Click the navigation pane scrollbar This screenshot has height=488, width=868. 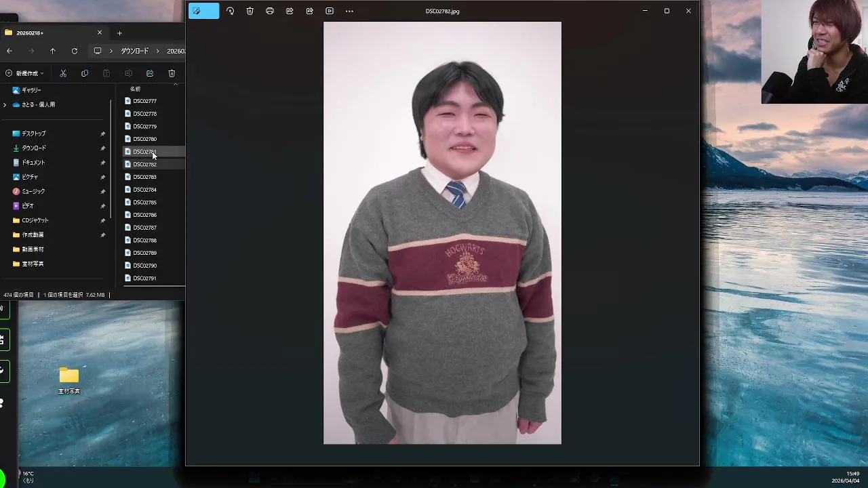(111, 159)
